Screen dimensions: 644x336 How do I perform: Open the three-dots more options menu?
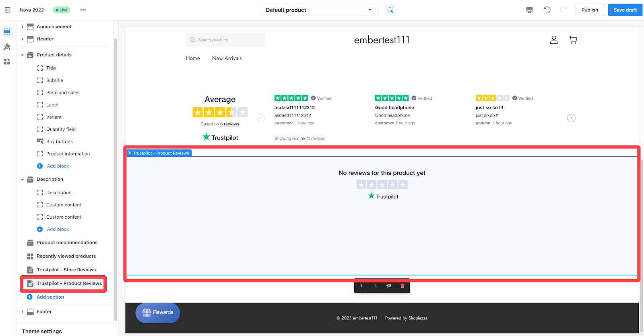[x=83, y=10]
